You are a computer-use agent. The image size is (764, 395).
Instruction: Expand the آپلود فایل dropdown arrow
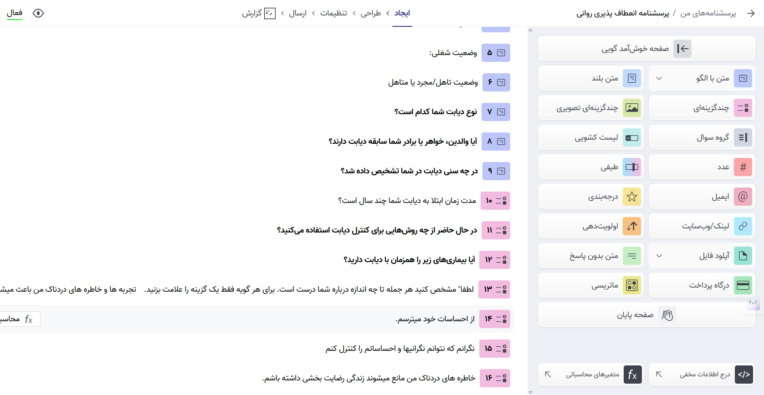point(659,256)
